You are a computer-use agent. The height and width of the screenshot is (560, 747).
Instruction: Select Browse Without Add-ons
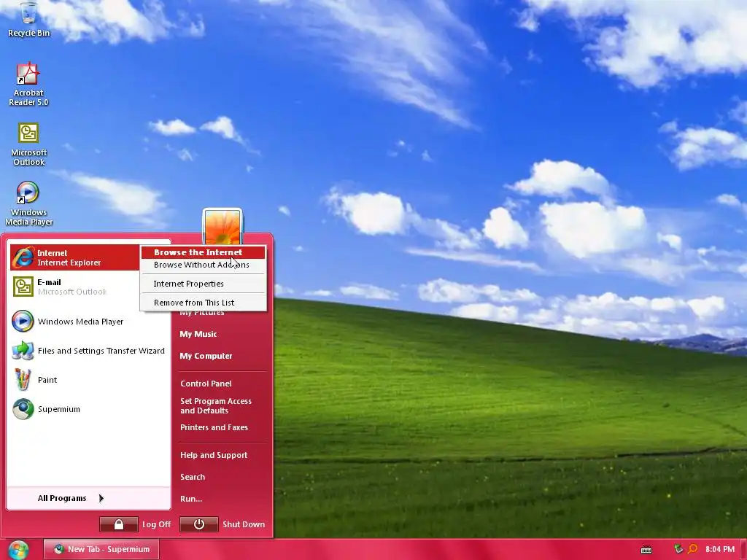click(203, 265)
